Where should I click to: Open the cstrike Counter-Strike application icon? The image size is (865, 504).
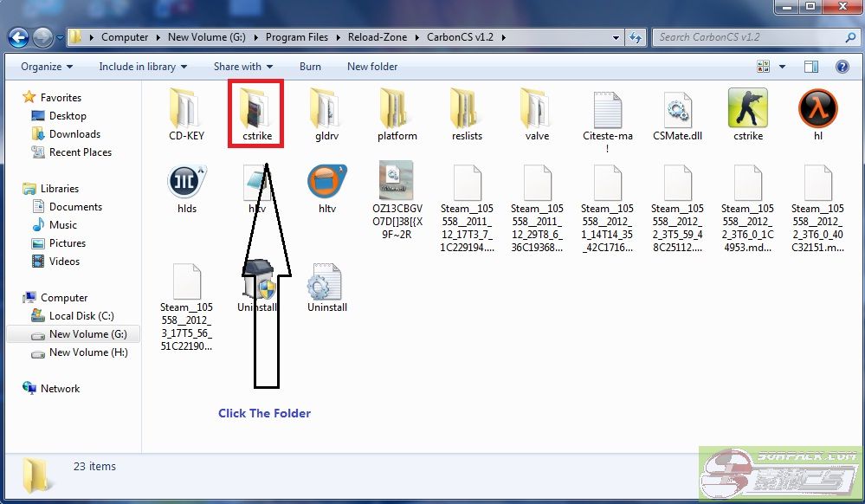click(746, 109)
